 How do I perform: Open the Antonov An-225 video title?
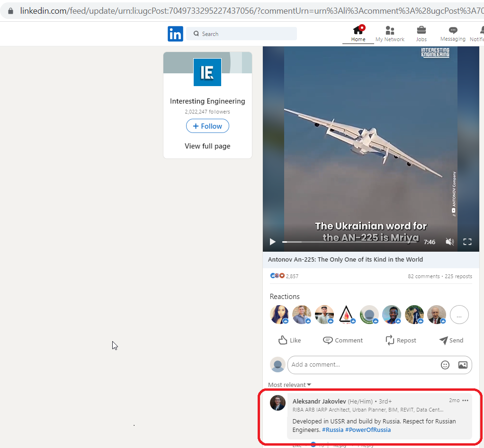tap(345, 260)
